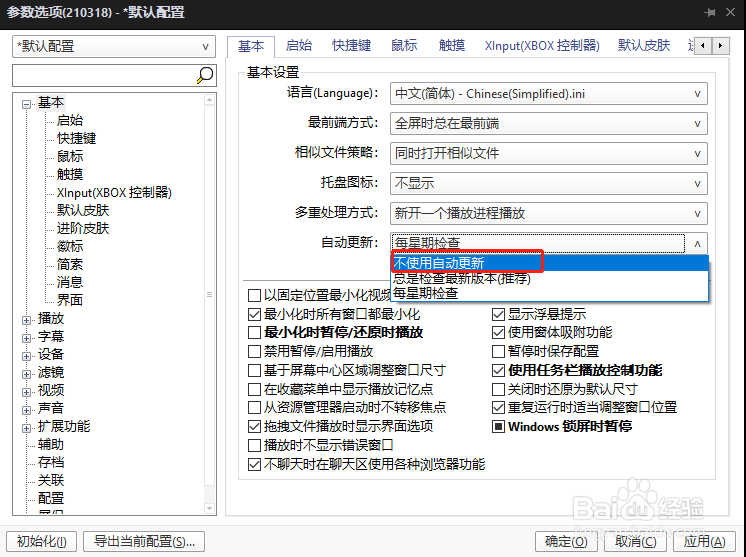Select 不使用自动更新 in the list
Viewport: 746px width, 557px height.
click(x=550, y=263)
